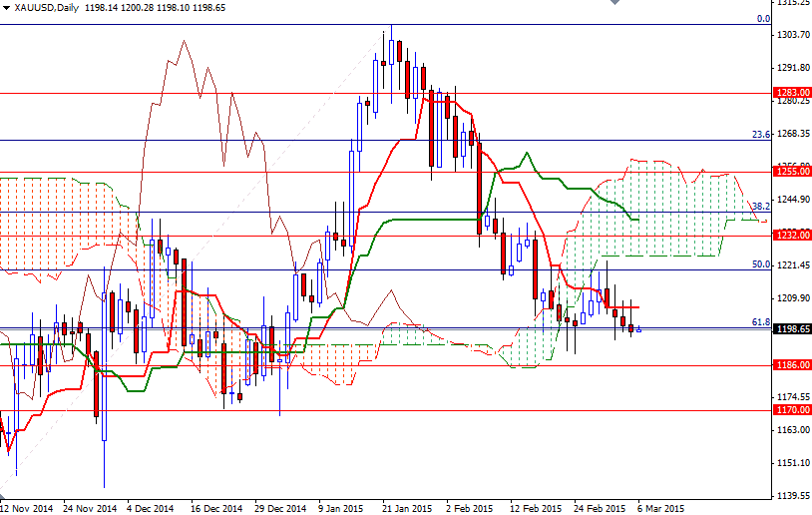The width and height of the screenshot is (812, 515).
Task: Select the 1186.00 red price label
Action: click(x=792, y=365)
